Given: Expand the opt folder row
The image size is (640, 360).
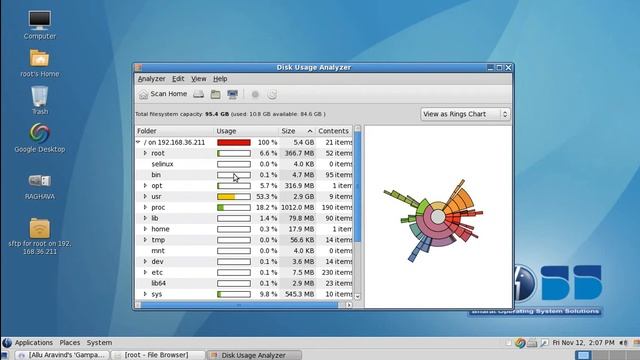Looking at the screenshot, I should 145,185.
